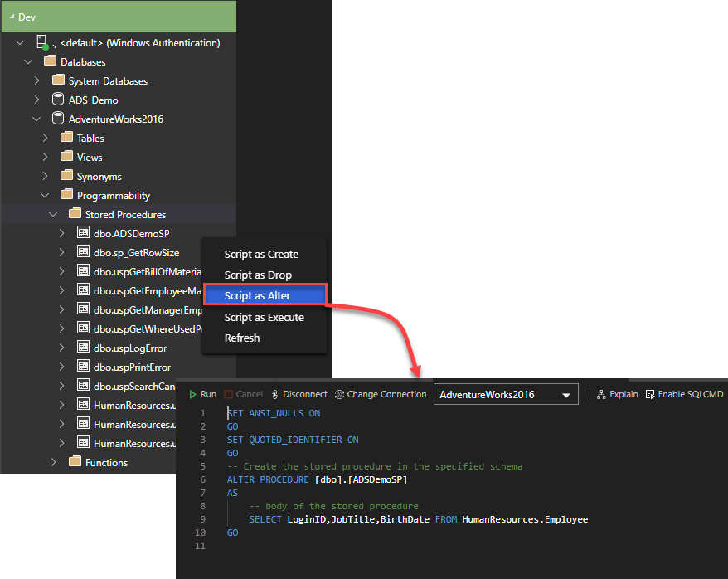Click Refresh in the context menu
The height and width of the screenshot is (579, 728).
pyautogui.click(x=242, y=338)
